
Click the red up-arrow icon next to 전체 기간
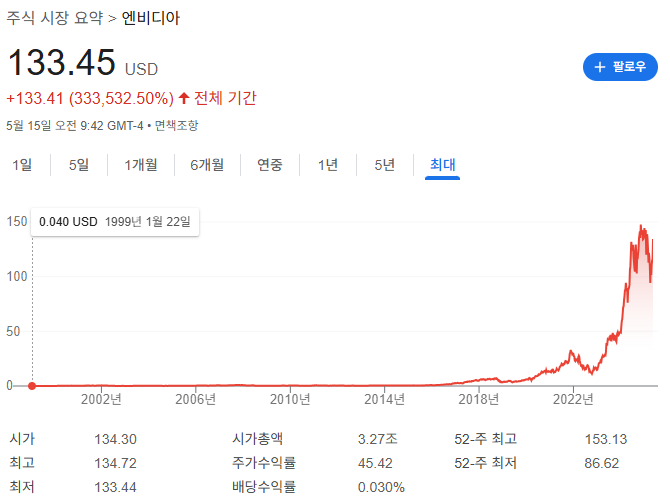(184, 98)
